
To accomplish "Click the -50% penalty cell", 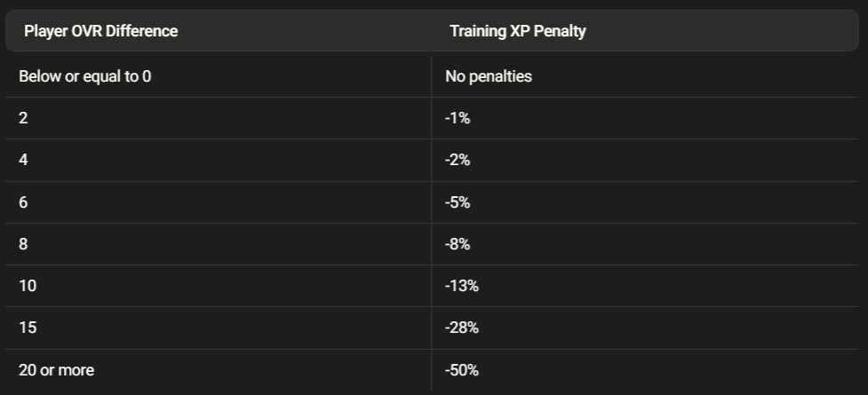I will [462, 370].
